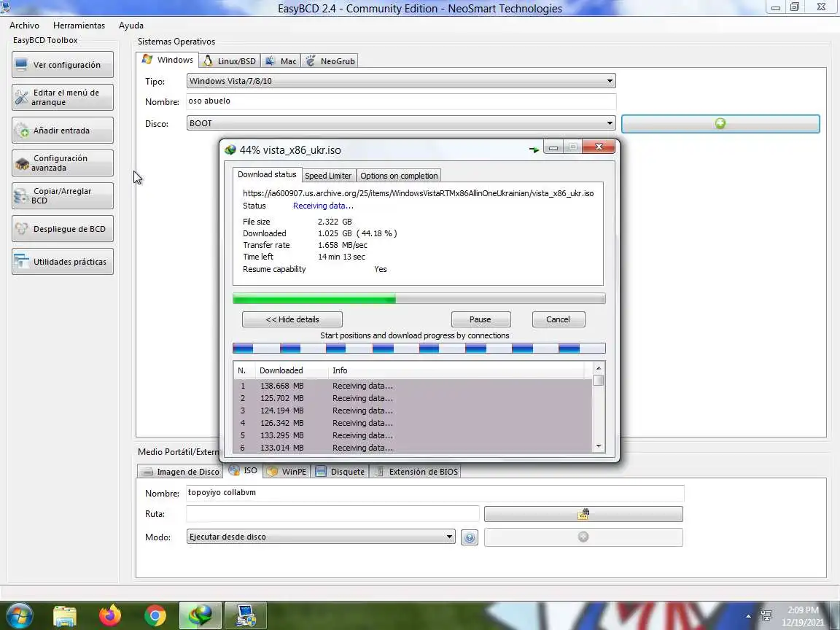
Task: Open Despliegue de BCD
Action: (63, 229)
